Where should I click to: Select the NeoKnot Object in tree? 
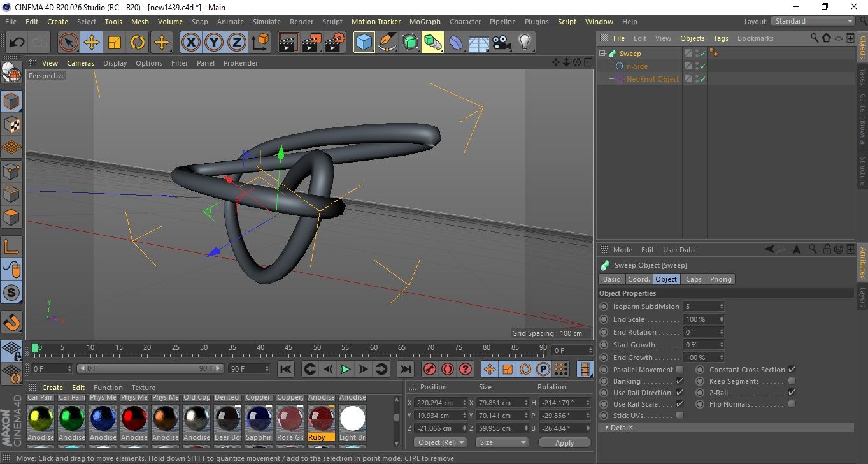pyautogui.click(x=652, y=79)
